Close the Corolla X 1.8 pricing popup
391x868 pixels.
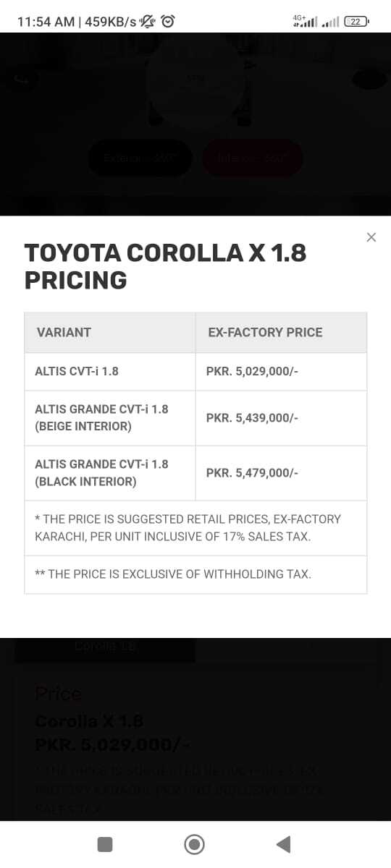coord(371,237)
